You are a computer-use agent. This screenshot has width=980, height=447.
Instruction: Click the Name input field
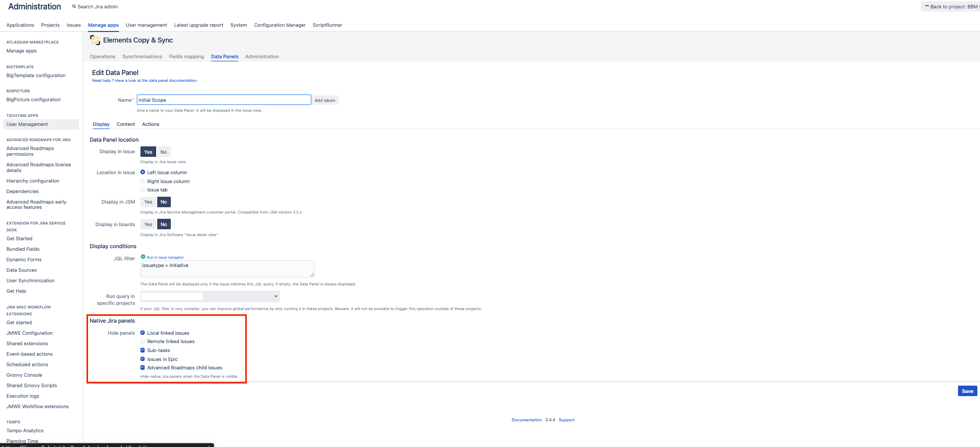[224, 100]
